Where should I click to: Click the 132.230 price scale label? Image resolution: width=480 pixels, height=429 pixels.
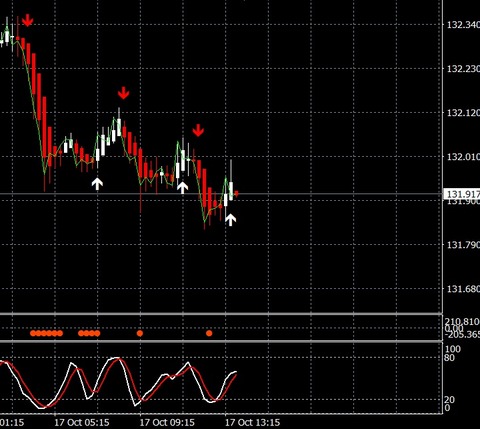pos(463,69)
